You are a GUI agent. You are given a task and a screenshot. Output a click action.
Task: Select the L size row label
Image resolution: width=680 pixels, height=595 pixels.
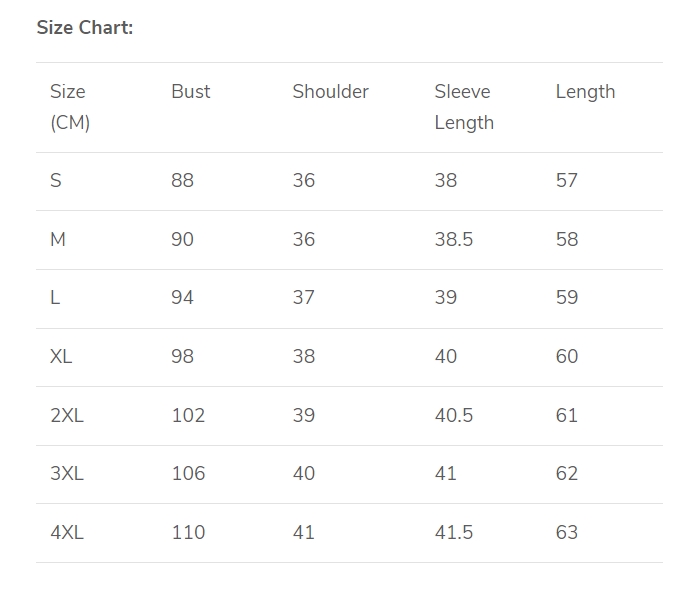point(55,298)
